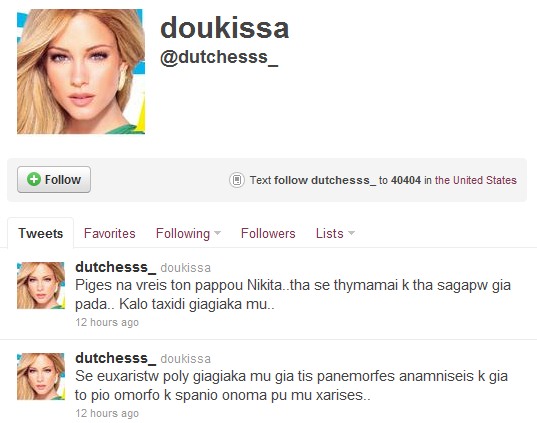Image resolution: width=537 pixels, height=423 pixels.
Task: Open the Followers tab
Action: point(268,233)
